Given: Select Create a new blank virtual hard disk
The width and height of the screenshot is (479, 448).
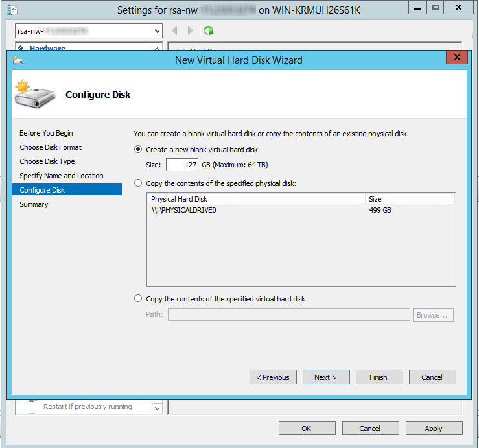Looking at the screenshot, I should pyautogui.click(x=138, y=150).
